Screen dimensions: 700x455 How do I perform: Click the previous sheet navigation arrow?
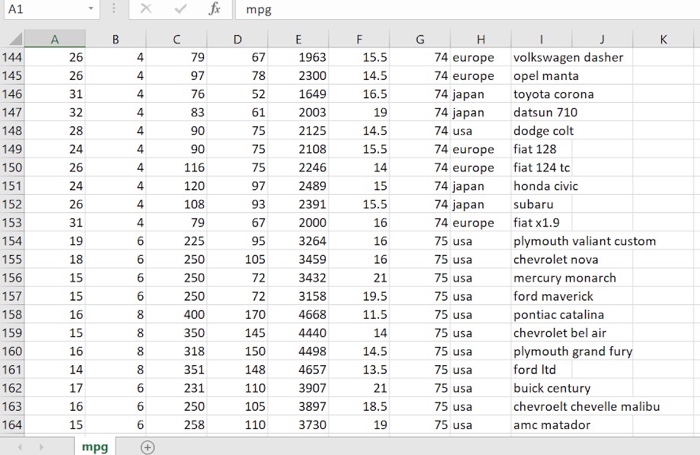[20, 447]
